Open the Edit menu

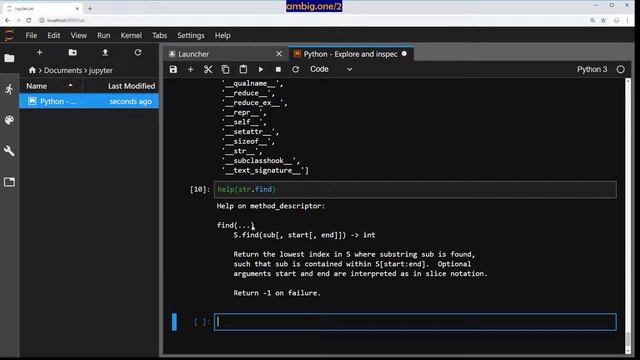[53, 36]
